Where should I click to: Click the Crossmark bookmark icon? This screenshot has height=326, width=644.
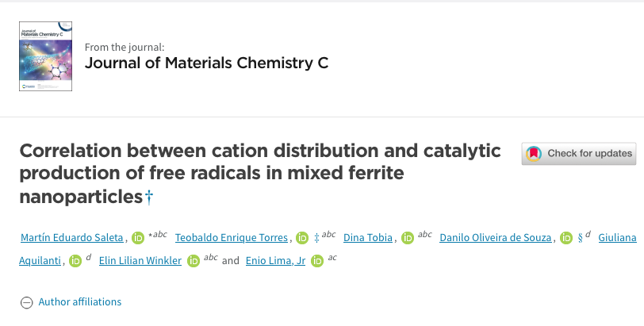click(x=534, y=154)
